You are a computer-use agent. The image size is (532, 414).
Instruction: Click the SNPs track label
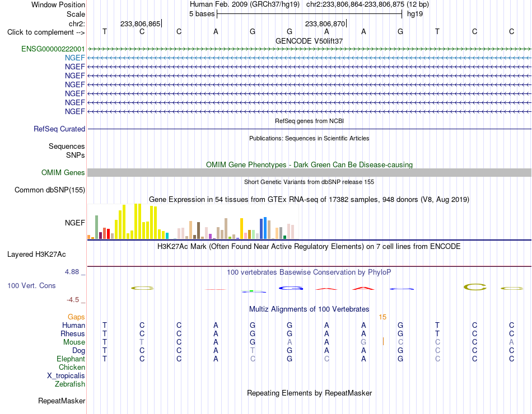(x=76, y=155)
